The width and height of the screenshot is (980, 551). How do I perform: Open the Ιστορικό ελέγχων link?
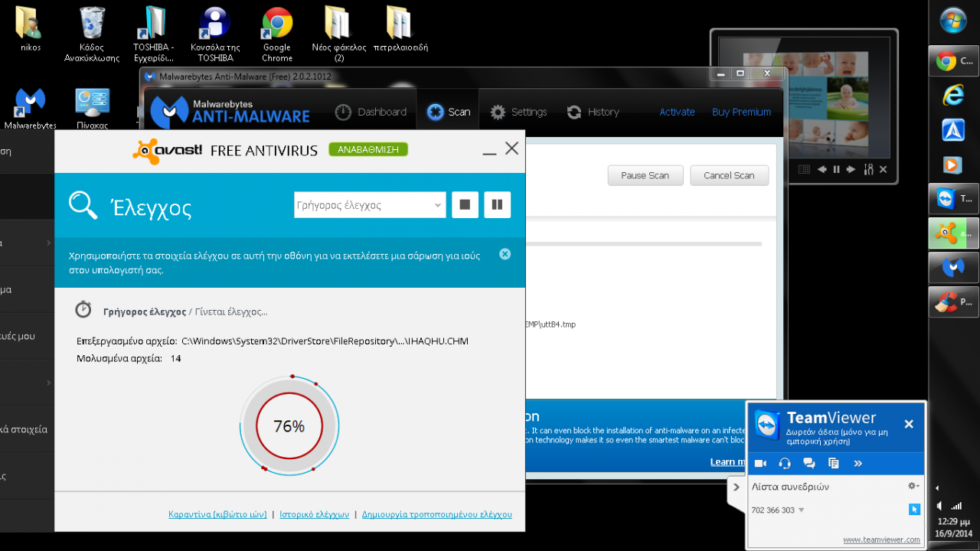314,514
